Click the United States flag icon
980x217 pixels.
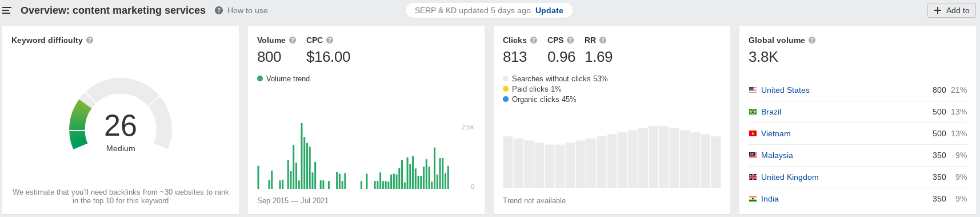click(753, 90)
